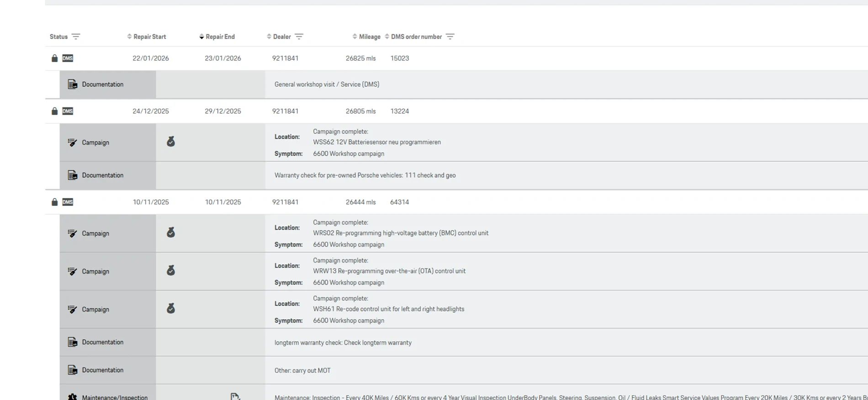
Task: Select repair start date 24/12/2025
Action: click(x=151, y=111)
